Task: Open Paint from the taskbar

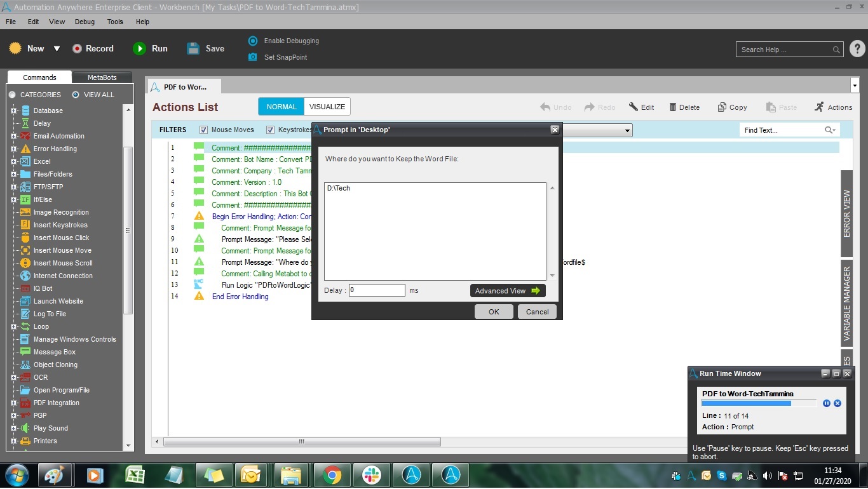Action: coord(55,475)
